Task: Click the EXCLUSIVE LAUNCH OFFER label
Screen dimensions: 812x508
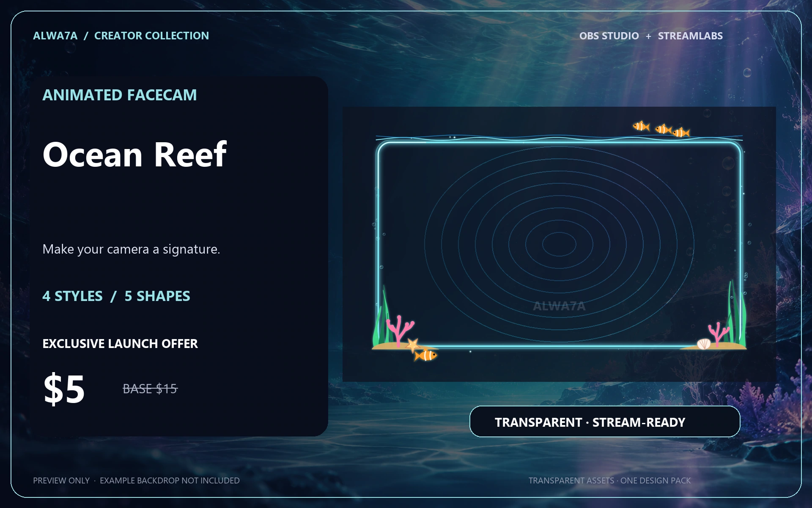Action: coord(120,343)
